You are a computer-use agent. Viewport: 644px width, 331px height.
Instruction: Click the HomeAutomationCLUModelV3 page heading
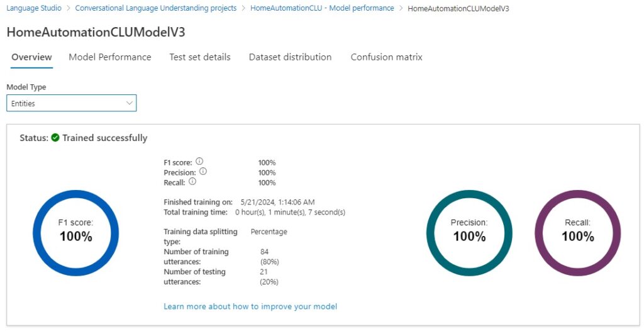tap(96, 32)
